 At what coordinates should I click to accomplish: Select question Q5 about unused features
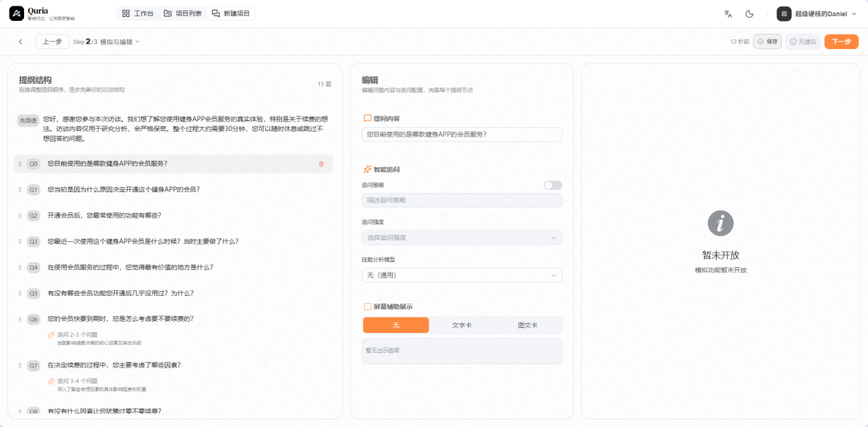tap(174, 293)
